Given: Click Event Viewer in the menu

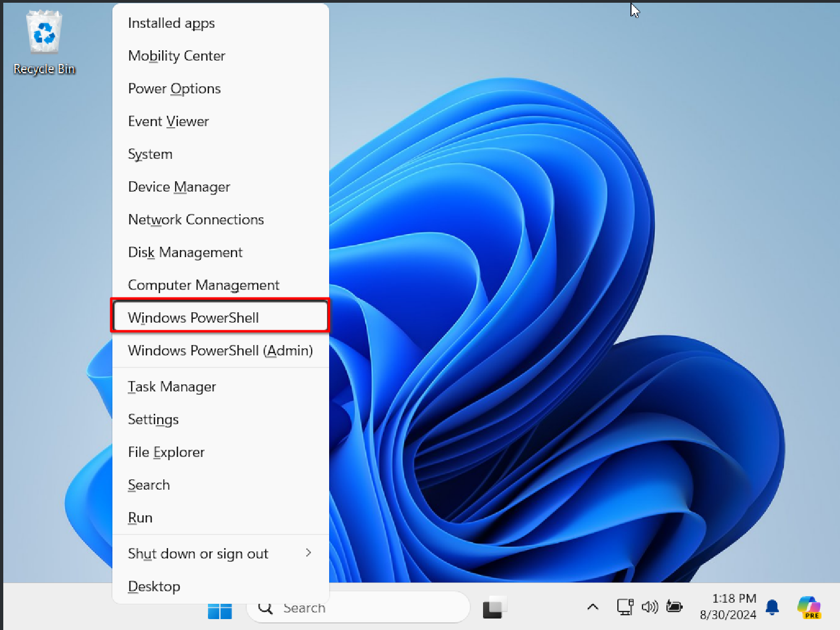Looking at the screenshot, I should coord(168,121).
